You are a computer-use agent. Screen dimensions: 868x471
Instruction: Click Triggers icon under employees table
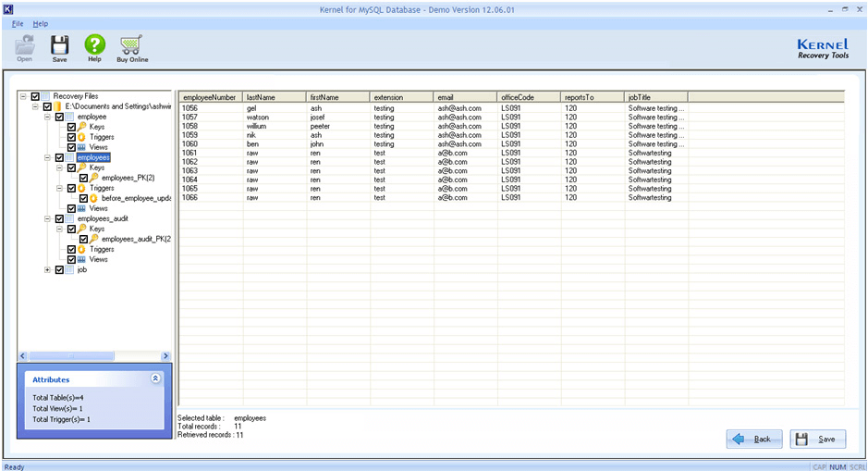point(81,189)
